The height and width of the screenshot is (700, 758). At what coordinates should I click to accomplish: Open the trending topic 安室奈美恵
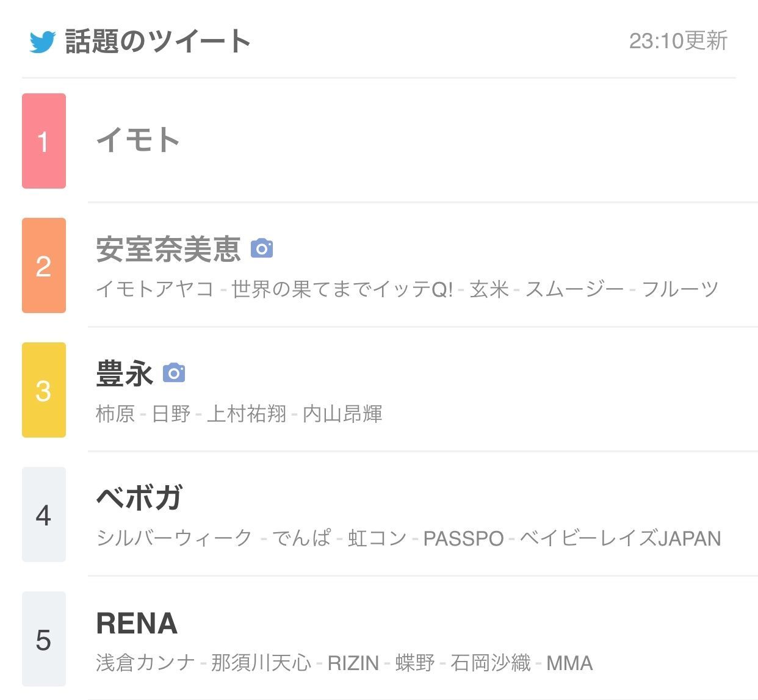[x=168, y=249]
